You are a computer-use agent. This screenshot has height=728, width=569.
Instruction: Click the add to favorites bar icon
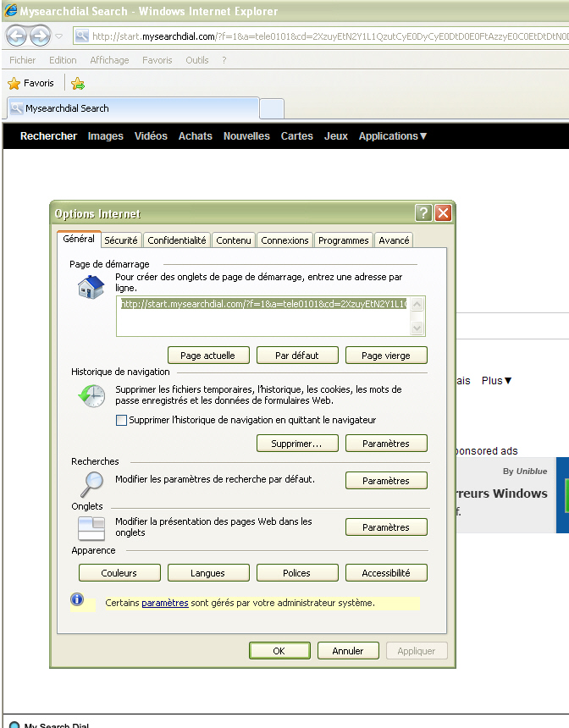click(78, 84)
